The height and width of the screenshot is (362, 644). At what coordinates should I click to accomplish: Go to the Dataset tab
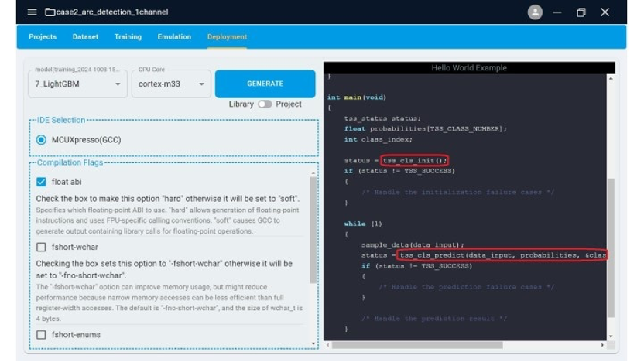click(85, 37)
